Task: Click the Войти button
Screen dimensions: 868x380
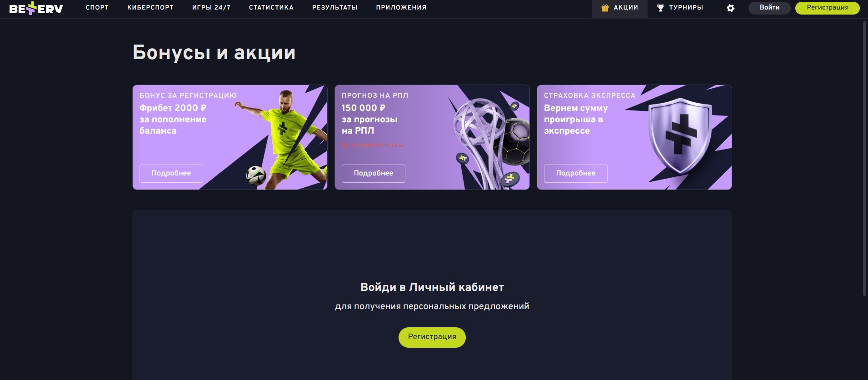Action: click(769, 8)
